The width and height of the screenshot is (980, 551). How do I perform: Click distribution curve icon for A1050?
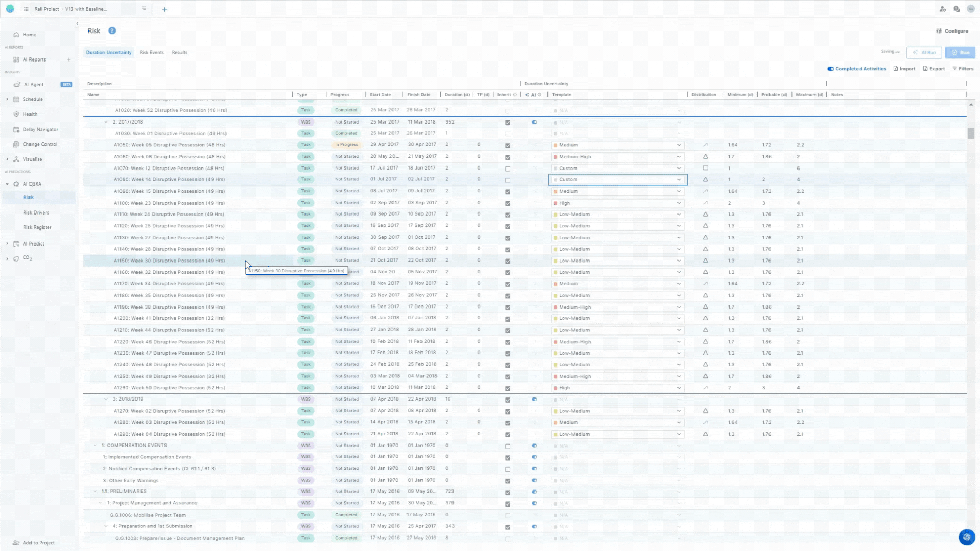[705, 145]
